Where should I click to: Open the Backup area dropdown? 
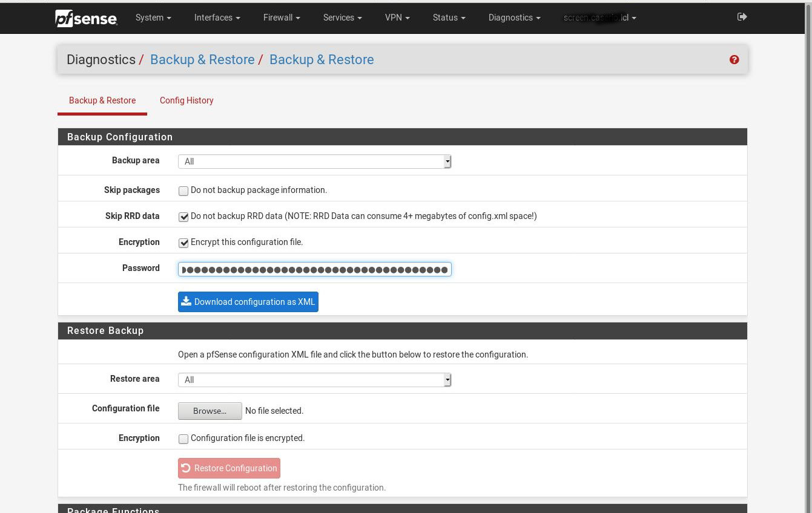pos(314,162)
